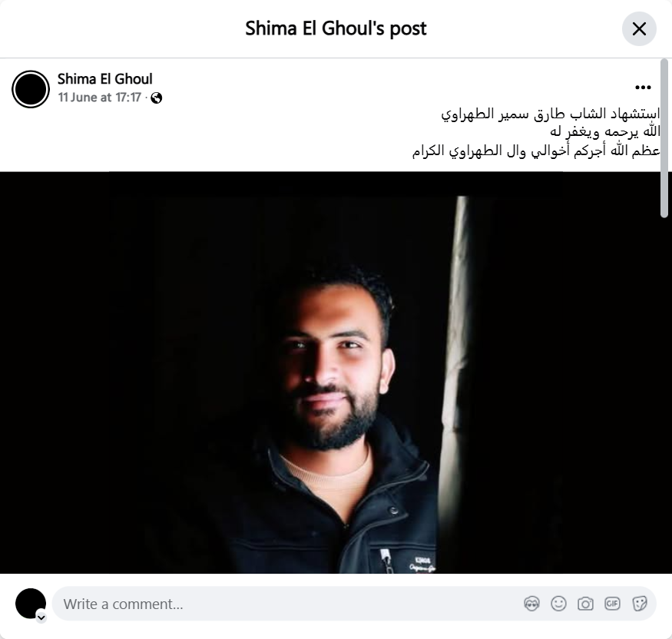Close the post dialog with X button
This screenshot has width=672, height=639.
639,29
